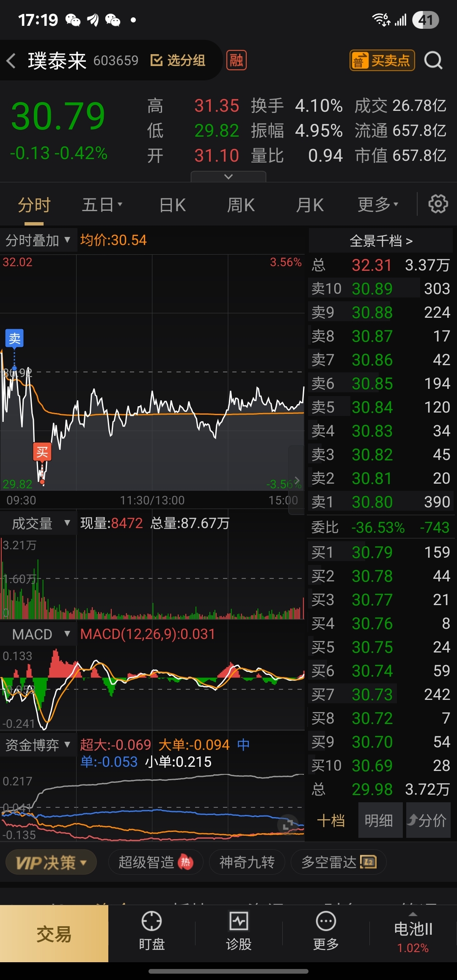Open 全景千档 full depth link
Viewport: 457px width, 980px height.
[x=381, y=241]
